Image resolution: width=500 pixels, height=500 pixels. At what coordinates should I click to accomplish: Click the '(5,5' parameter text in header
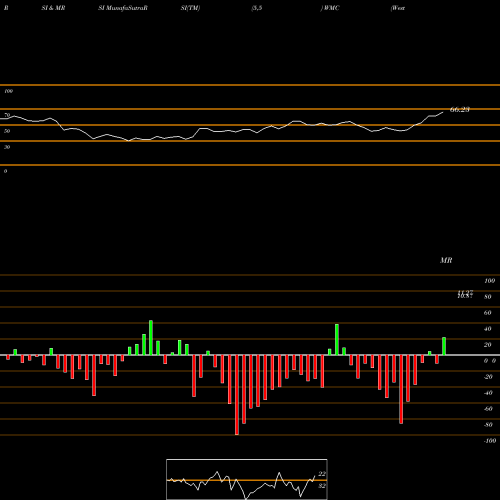click(257, 8)
